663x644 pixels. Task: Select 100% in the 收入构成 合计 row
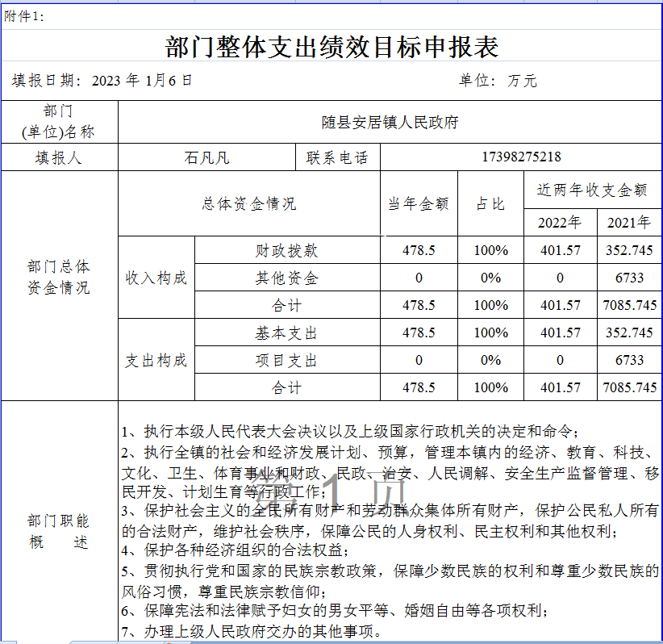click(x=490, y=305)
